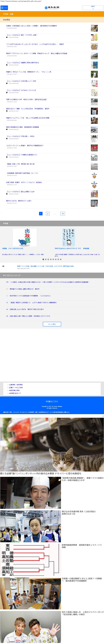The image size is (104, 644).
Task: Click dog mascot thumbnail for 鉄道一部運休 article
Action: (94, 185)
